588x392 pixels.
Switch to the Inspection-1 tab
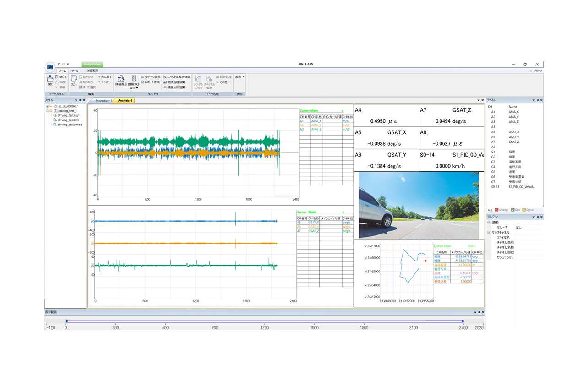point(103,100)
